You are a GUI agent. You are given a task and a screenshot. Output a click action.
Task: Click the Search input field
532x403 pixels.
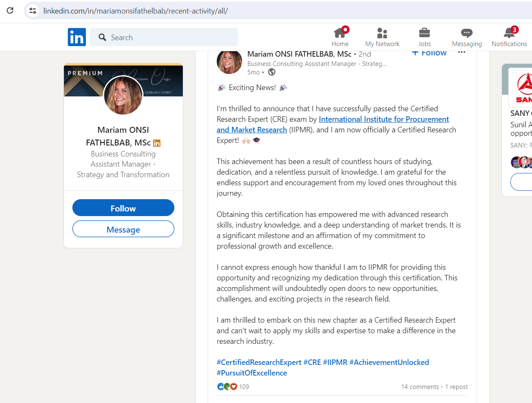pyautogui.click(x=164, y=37)
